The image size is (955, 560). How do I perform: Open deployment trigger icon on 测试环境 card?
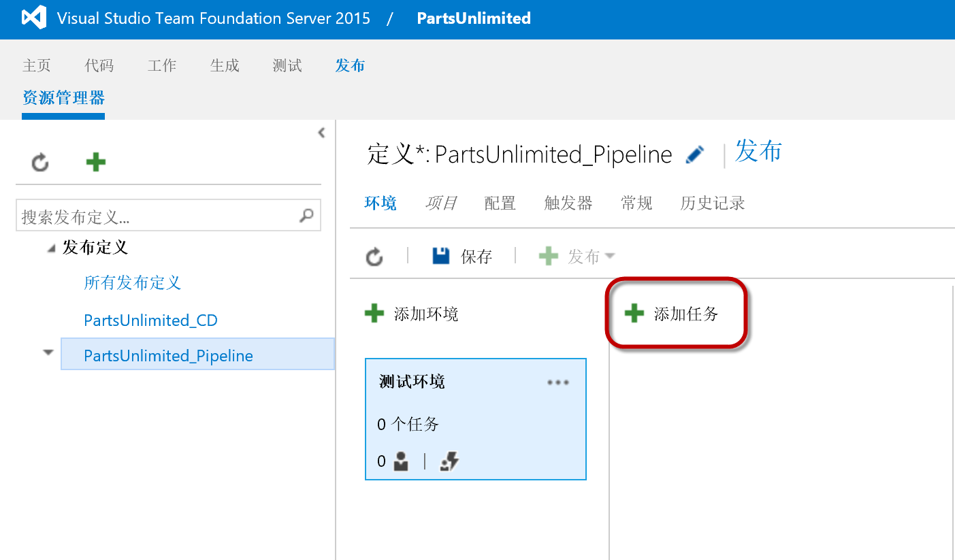click(x=449, y=462)
